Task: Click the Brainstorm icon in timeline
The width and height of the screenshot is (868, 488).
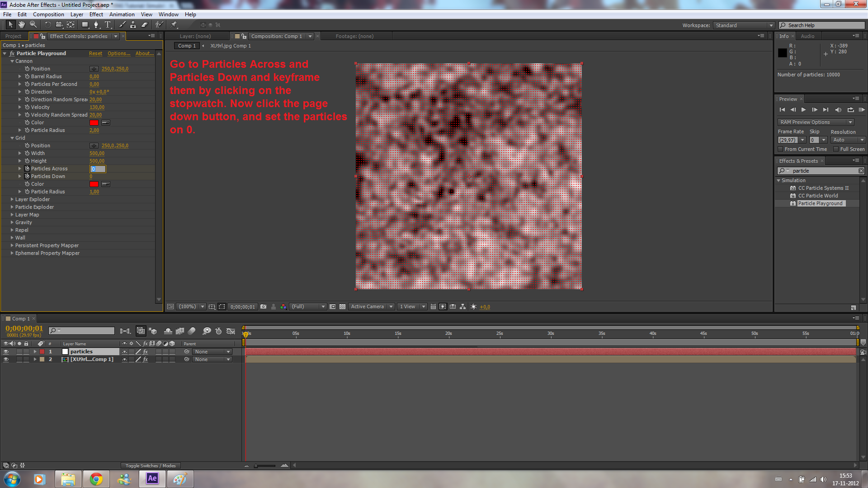Action: [207, 331]
